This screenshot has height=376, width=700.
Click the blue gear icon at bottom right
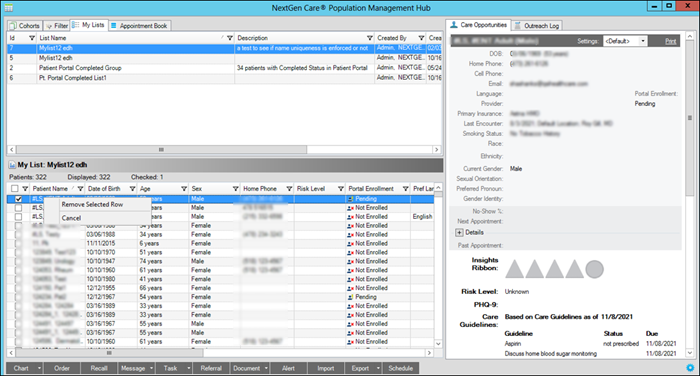click(x=690, y=368)
